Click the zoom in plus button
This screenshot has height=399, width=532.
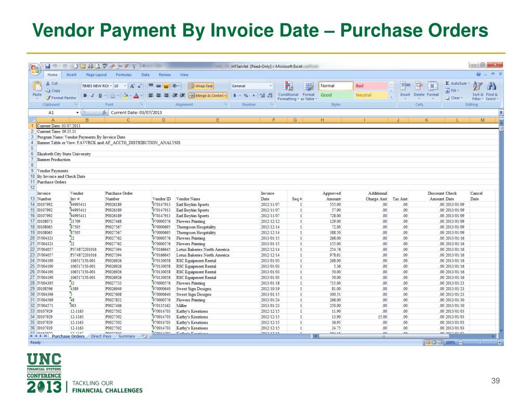point(499,342)
